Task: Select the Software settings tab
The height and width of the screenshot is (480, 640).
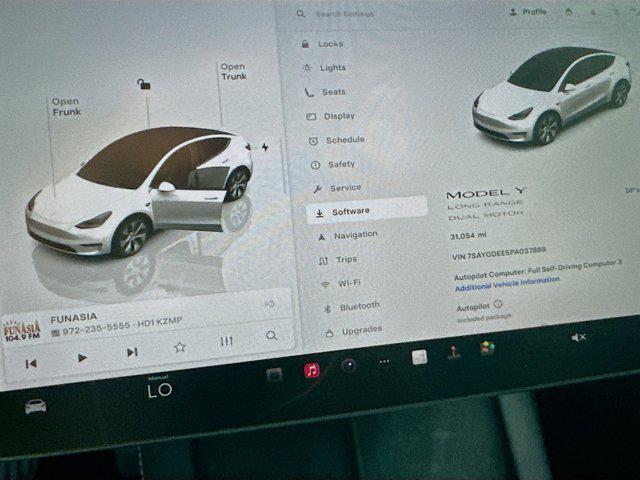Action: pos(366,211)
